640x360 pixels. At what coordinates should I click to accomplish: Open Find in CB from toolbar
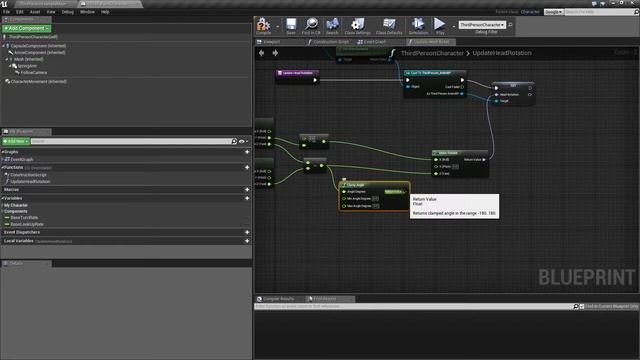point(311,26)
